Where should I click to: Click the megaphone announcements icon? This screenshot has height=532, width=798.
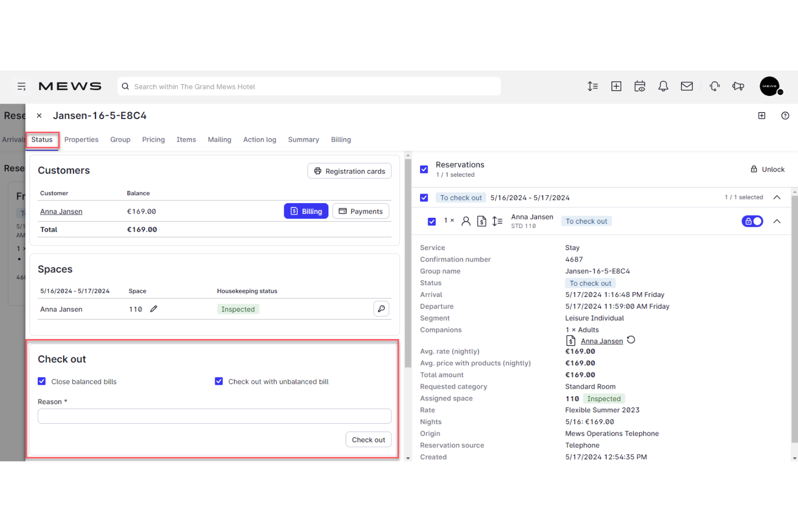(x=739, y=86)
